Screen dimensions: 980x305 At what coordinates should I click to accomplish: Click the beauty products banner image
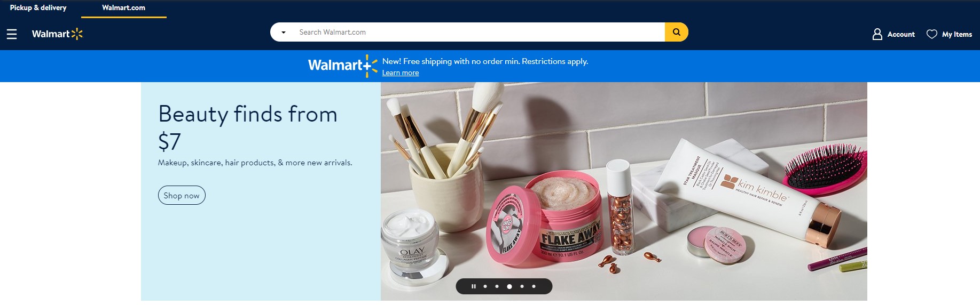click(x=624, y=191)
